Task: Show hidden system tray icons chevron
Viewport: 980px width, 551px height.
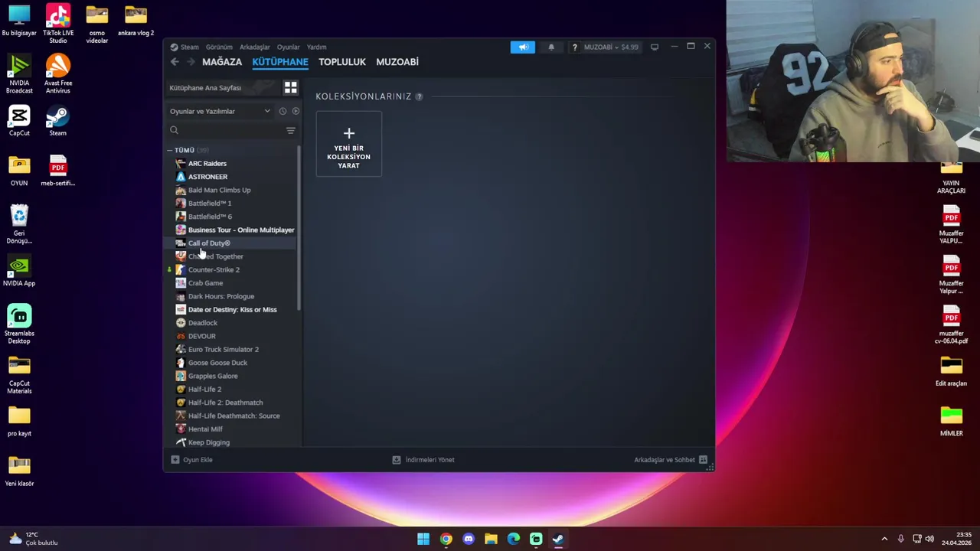Action: [884, 539]
